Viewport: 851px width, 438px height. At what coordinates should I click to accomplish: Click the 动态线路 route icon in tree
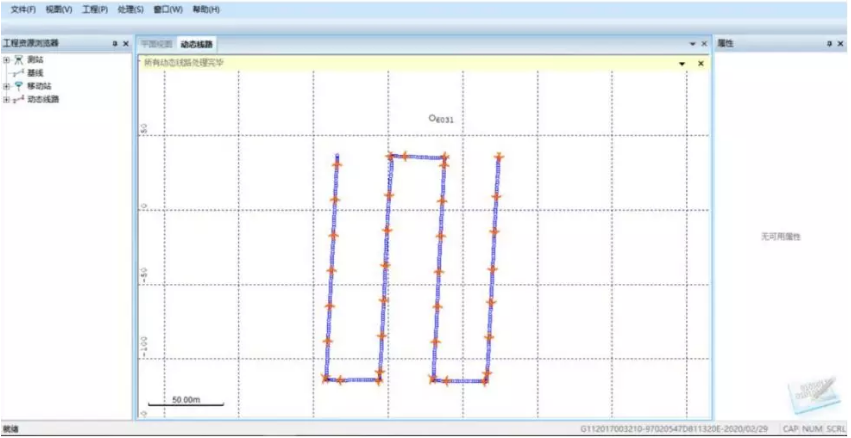[x=19, y=99]
